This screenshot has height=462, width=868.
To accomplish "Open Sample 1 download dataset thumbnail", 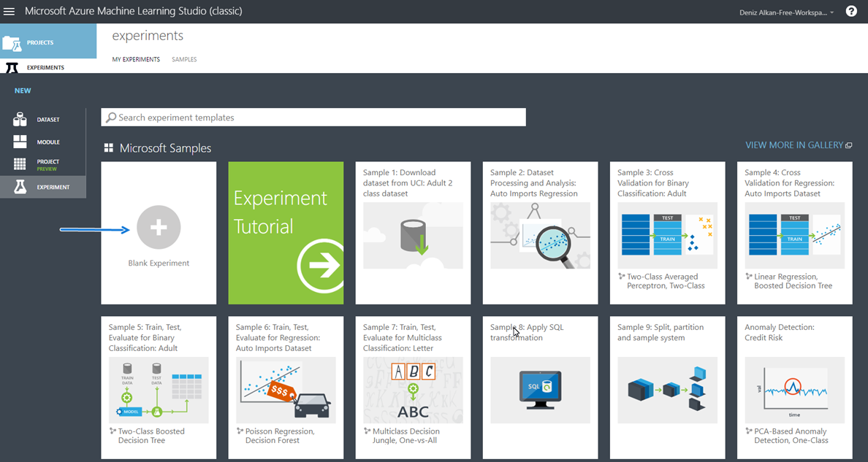I will 413,235.
